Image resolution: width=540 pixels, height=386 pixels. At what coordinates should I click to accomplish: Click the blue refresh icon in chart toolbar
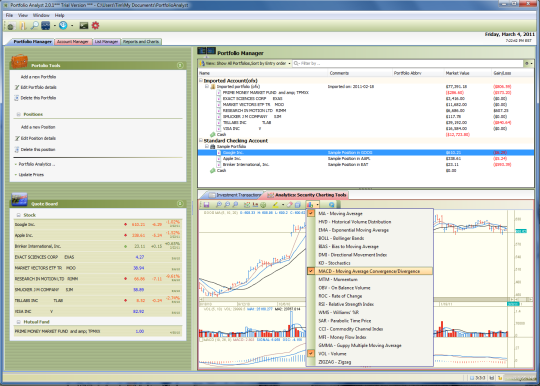[331, 205]
